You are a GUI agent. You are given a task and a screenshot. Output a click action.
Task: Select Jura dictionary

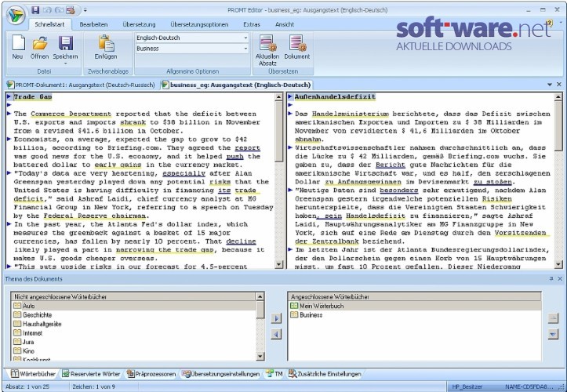pyautogui.click(x=133, y=342)
